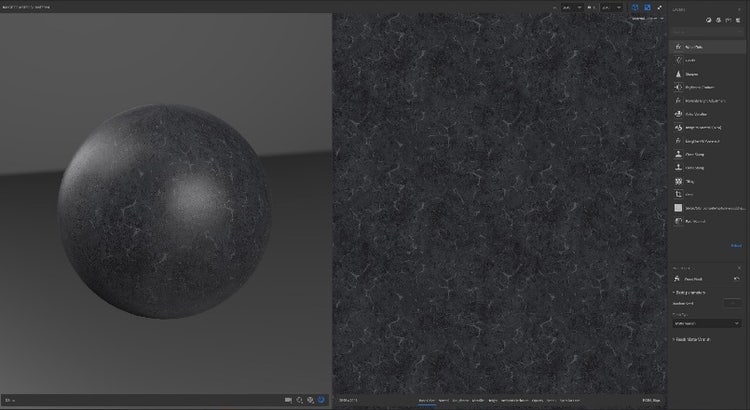
Task: Click the Layers panel search field
Action: coord(707,32)
